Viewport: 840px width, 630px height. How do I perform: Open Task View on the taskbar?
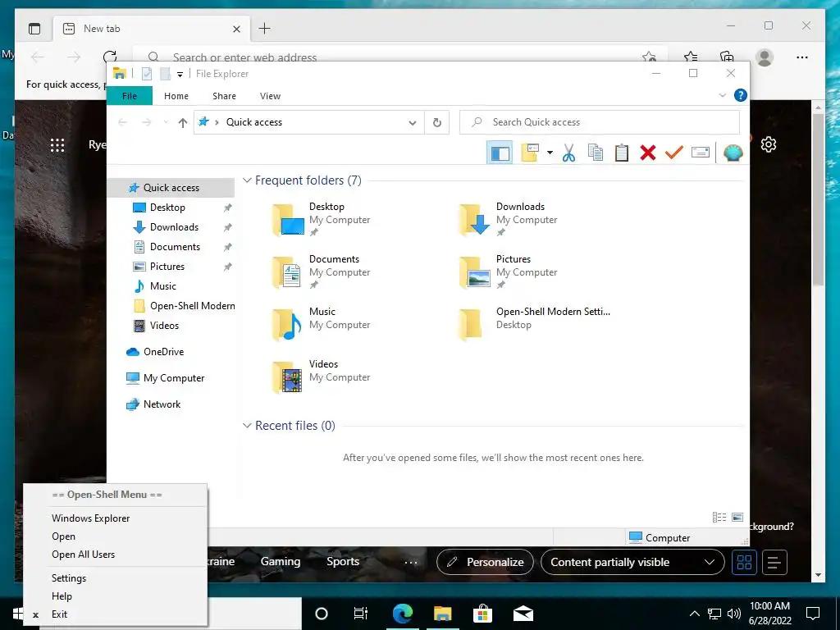coord(361,614)
